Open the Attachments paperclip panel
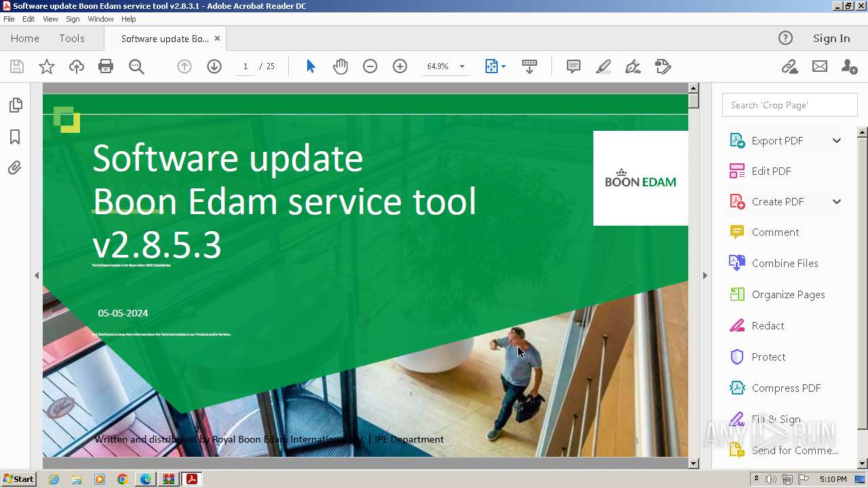The width and height of the screenshot is (868, 488). point(15,167)
